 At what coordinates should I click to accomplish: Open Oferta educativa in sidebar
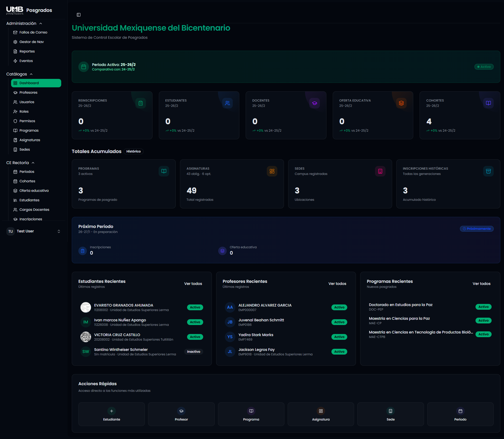click(36, 191)
